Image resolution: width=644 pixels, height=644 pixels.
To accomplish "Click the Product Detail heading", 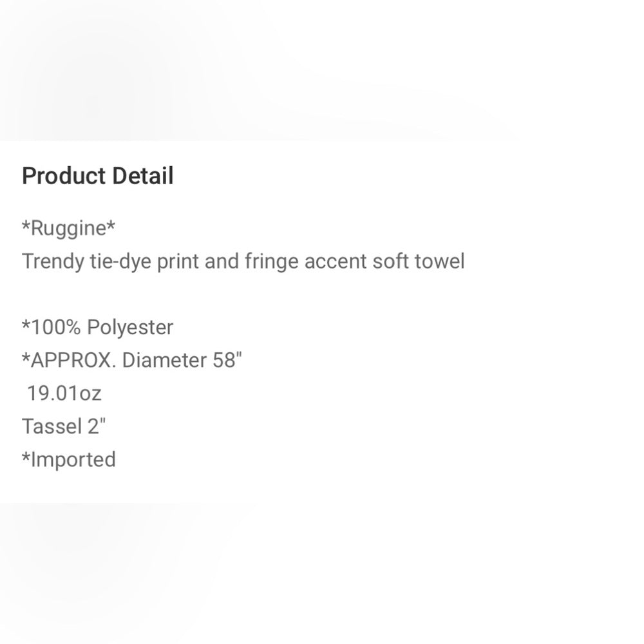I will (x=98, y=176).
